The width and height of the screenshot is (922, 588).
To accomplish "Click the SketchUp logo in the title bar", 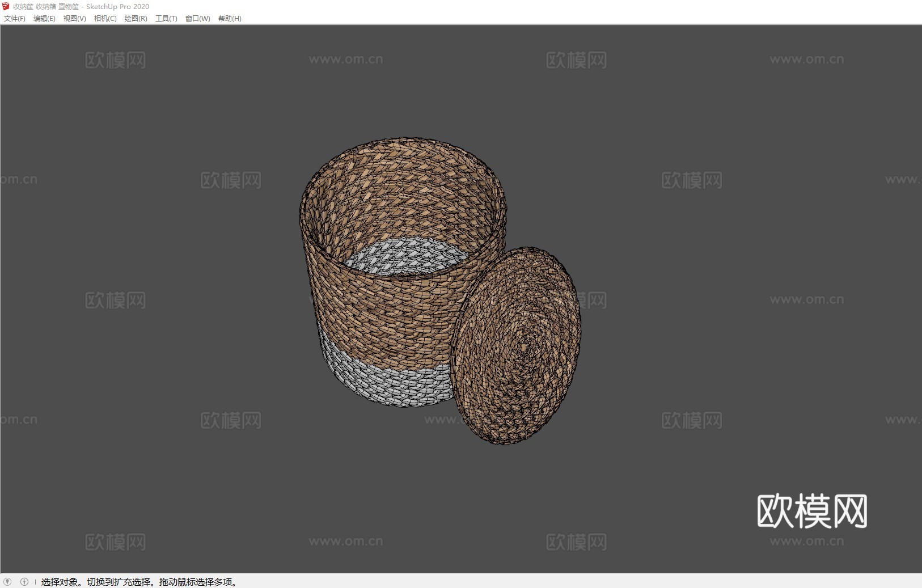I will 6,6.
